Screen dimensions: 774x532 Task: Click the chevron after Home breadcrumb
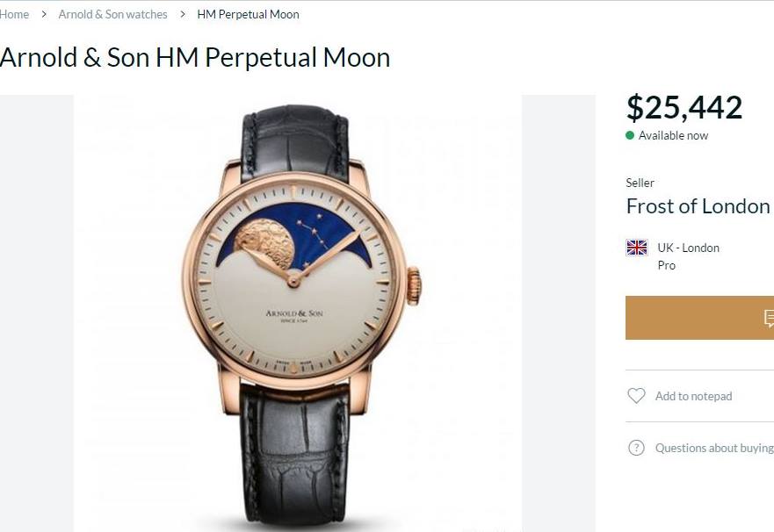[43, 14]
